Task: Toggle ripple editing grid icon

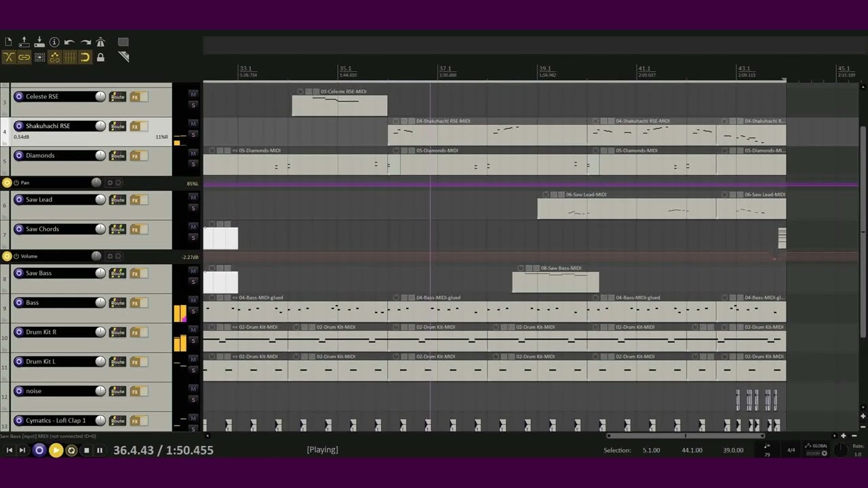Action: click(39, 58)
